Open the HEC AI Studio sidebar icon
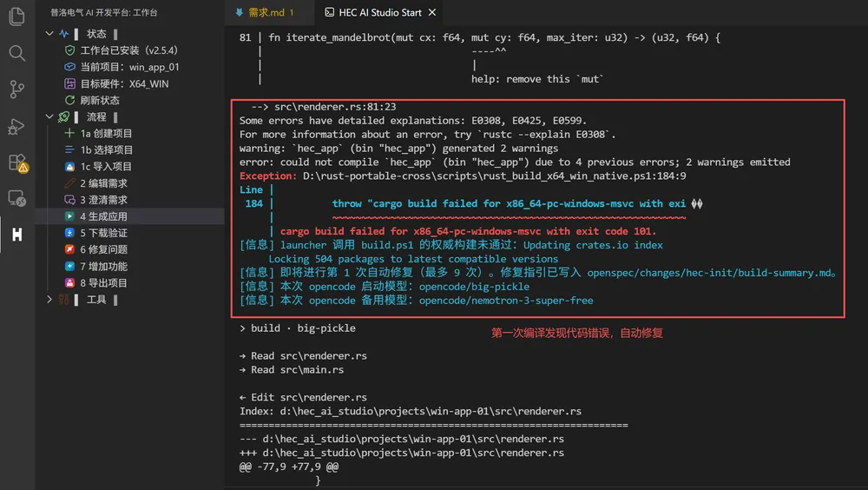The width and height of the screenshot is (868, 490). tap(17, 235)
